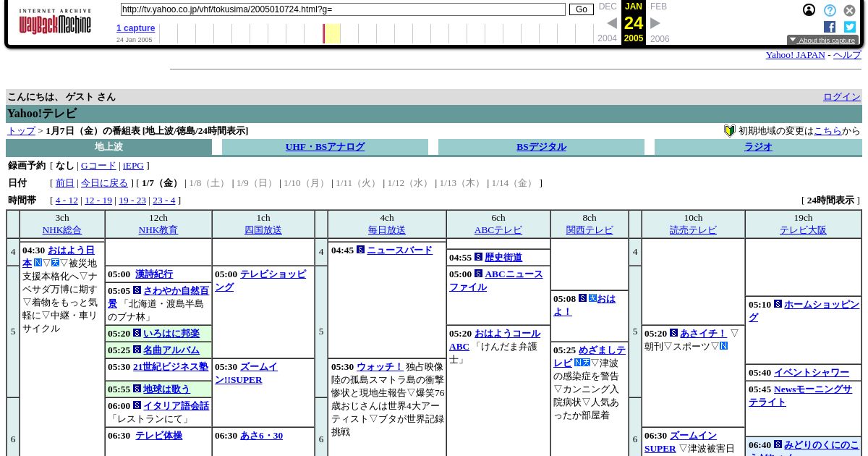
Task: Open program イベントシャワー
Action: pyautogui.click(x=812, y=373)
